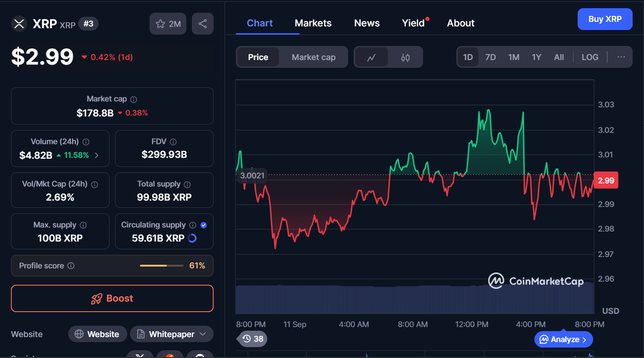
Task: Click the 2.99 current price tag on axis
Action: tap(606, 181)
